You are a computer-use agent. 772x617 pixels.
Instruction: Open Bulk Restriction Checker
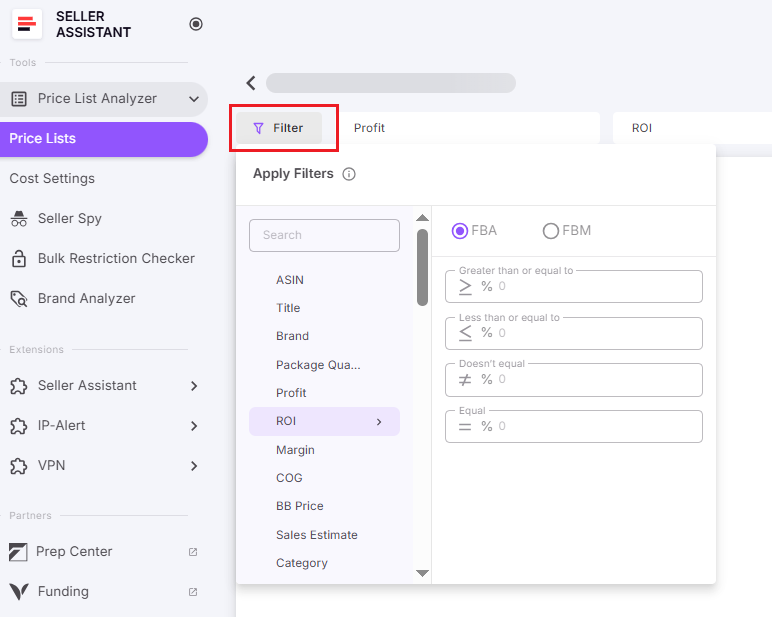pyautogui.click(x=116, y=258)
